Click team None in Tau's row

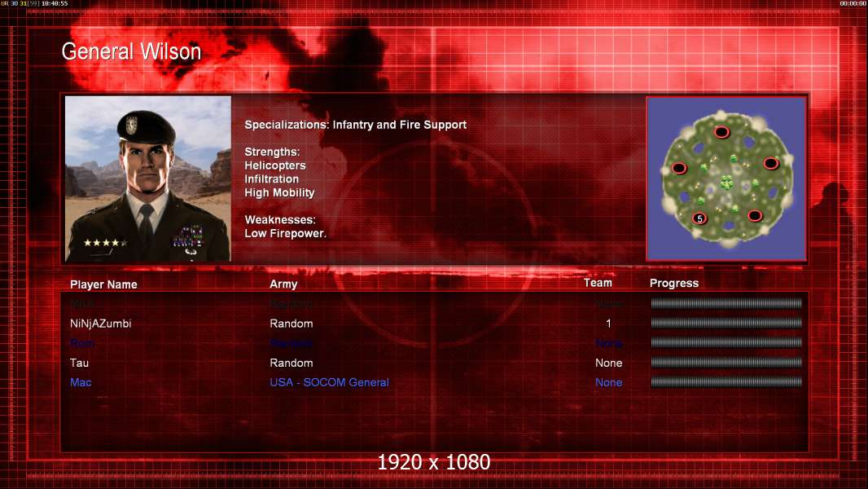click(608, 363)
